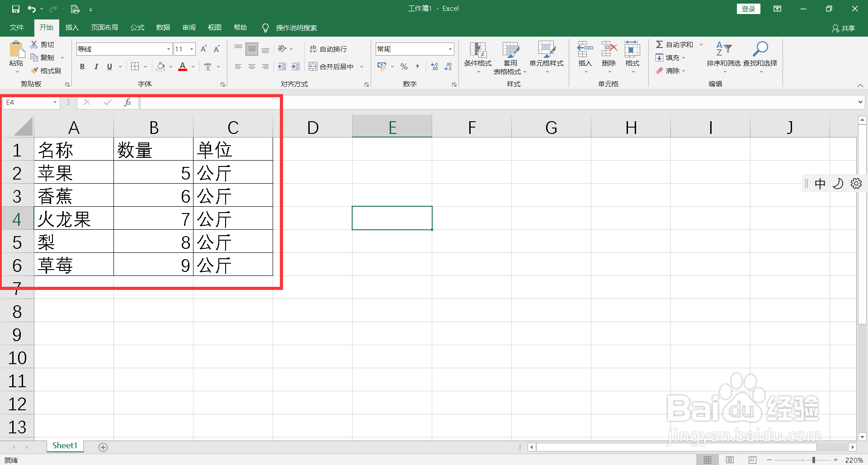
Task: Switch to Page Layout view in status bar
Action: pos(730,460)
